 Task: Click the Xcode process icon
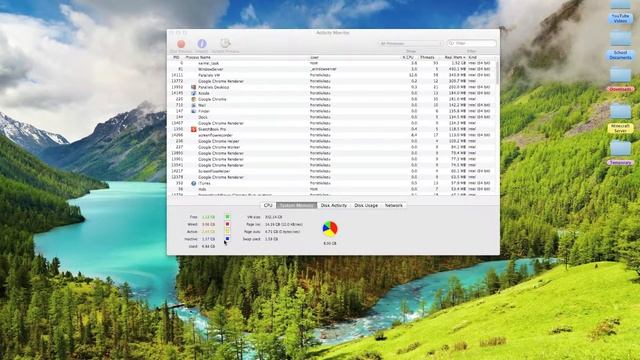[193, 93]
